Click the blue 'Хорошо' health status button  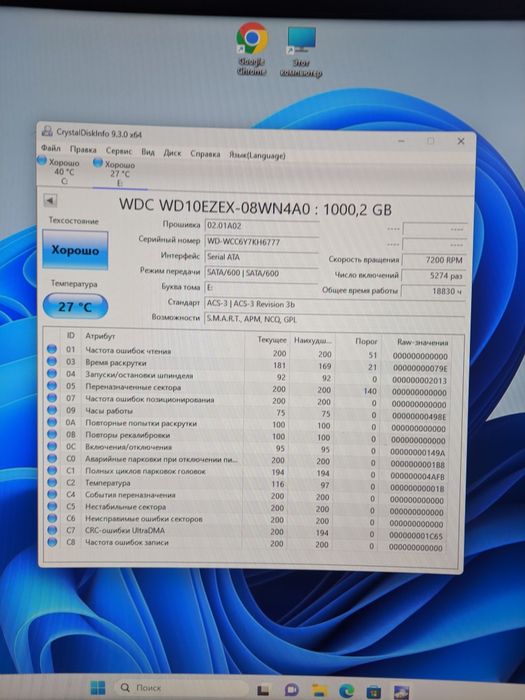coord(75,250)
